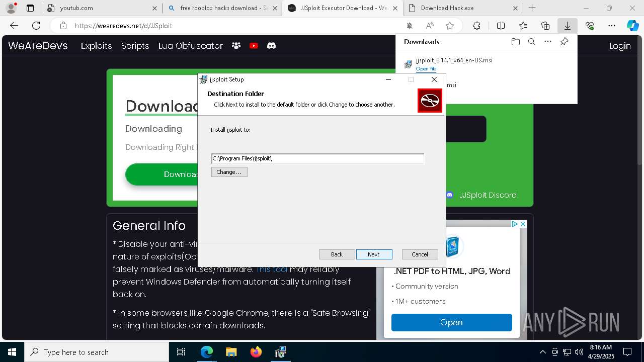
Task: Open the notification center icon
Action: point(627,352)
